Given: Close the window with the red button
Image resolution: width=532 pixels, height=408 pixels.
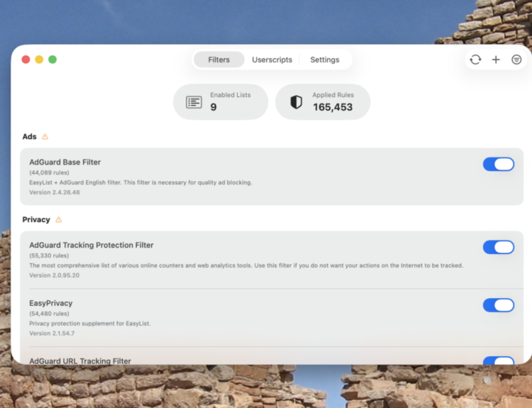Looking at the screenshot, I should tap(26, 60).
